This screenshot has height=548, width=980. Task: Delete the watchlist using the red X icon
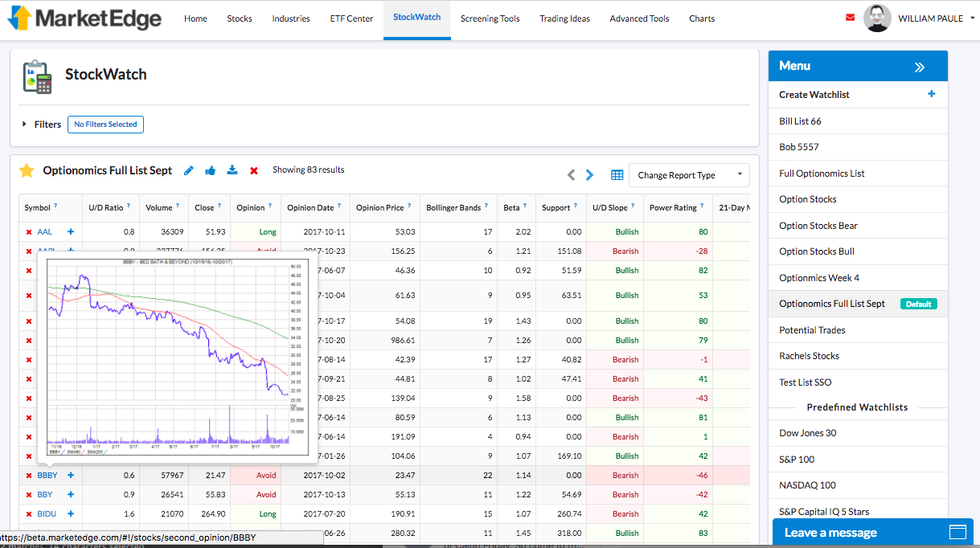(x=253, y=170)
